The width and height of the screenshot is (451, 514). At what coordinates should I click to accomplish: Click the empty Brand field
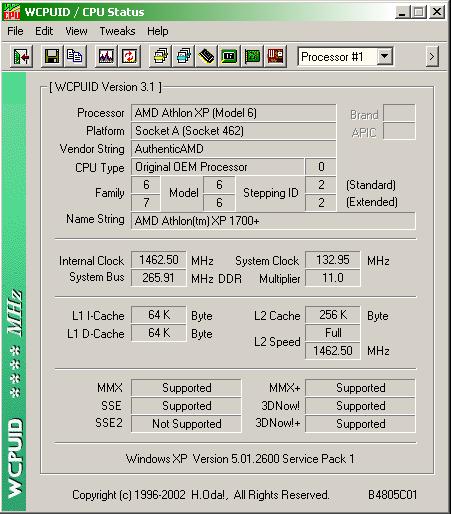399,113
